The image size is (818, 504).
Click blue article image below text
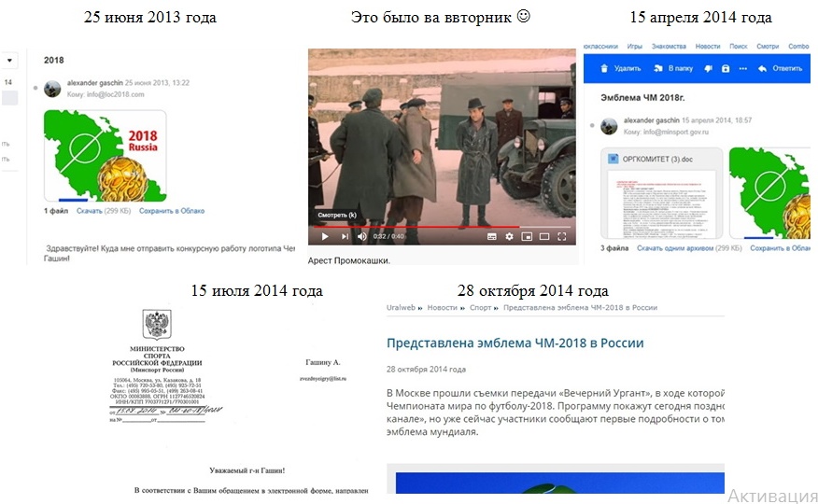tap(559, 483)
